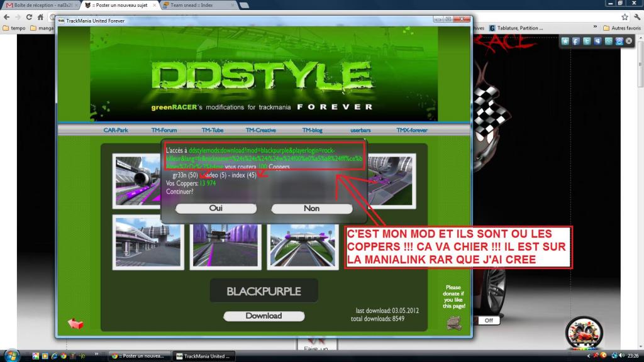Switch to the Poster un nouveau sujet tab
Image resolution: width=644 pixels, height=362 pixels.
[120, 5]
